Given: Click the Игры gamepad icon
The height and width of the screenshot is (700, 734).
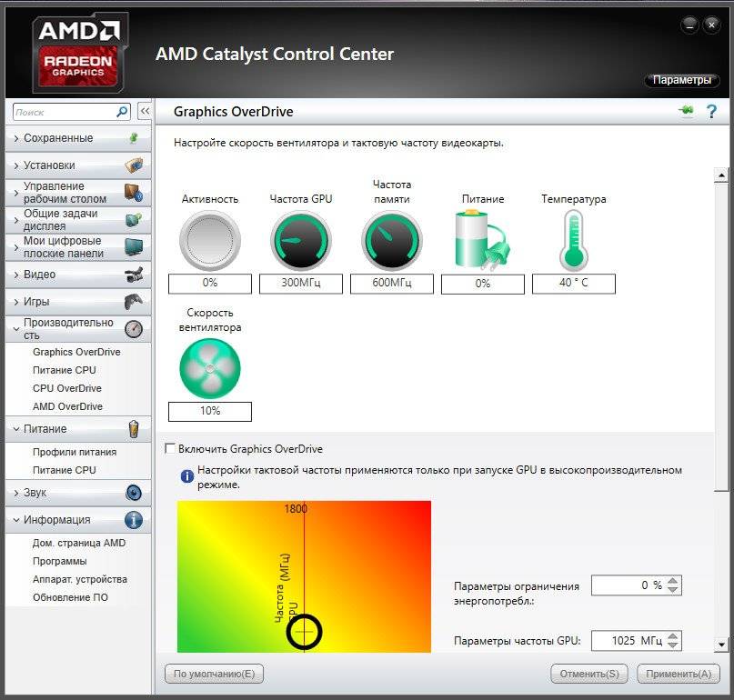Looking at the screenshot, I should [x=134, y=302].
